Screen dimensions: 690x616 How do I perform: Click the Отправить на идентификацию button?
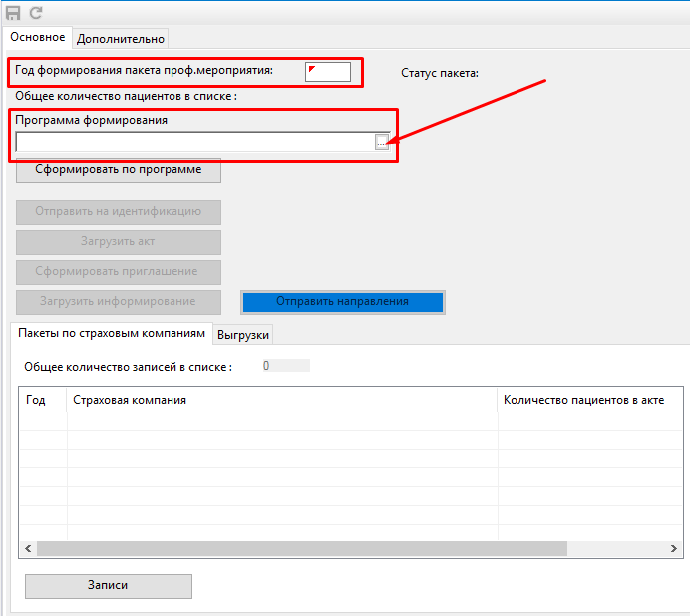[118, 212]
